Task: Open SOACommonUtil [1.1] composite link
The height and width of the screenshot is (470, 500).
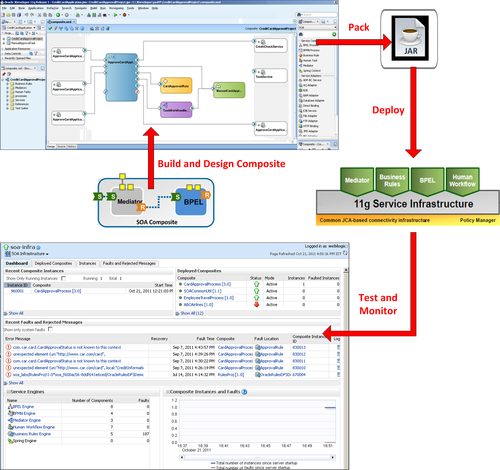Action: [x=203, y=291]
